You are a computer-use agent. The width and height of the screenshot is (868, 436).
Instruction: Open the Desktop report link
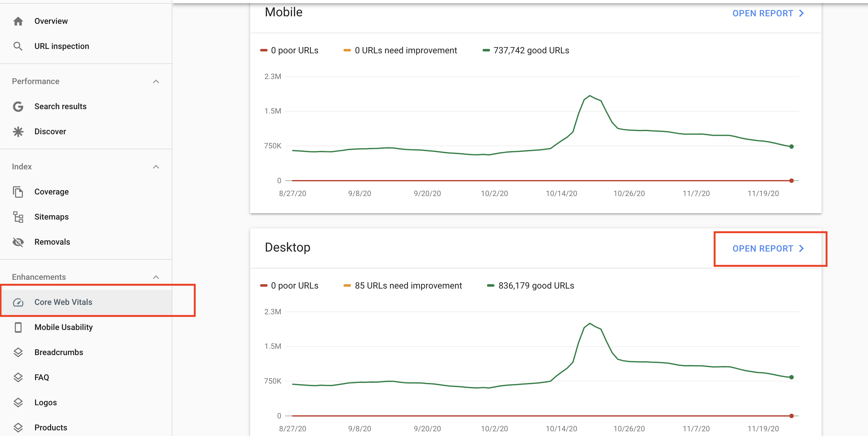tap(768, 248)
